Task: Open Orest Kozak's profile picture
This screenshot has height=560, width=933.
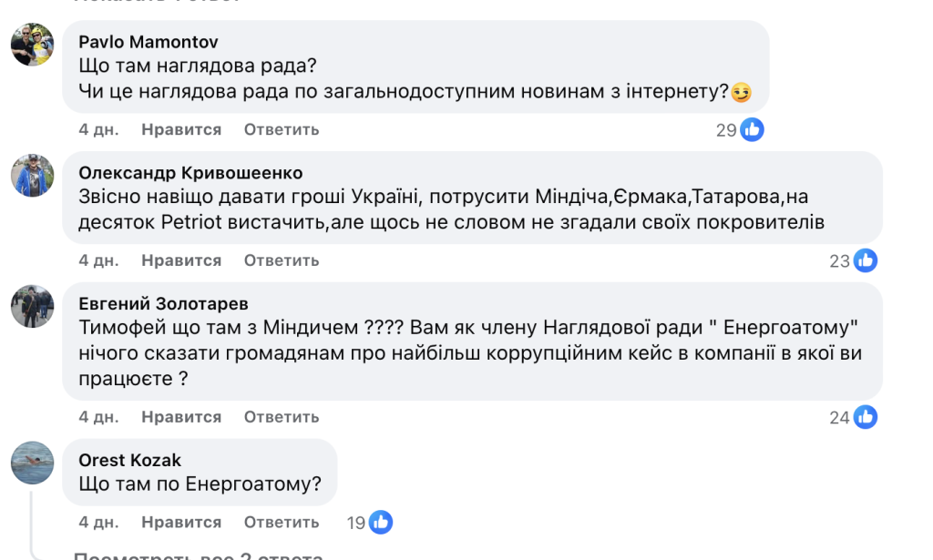Action: 33,463
